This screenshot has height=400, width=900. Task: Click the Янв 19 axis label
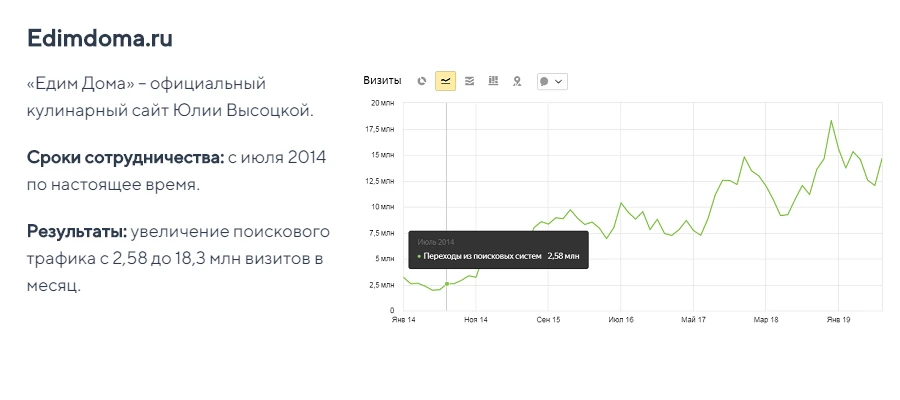click(x=839, y=320)
